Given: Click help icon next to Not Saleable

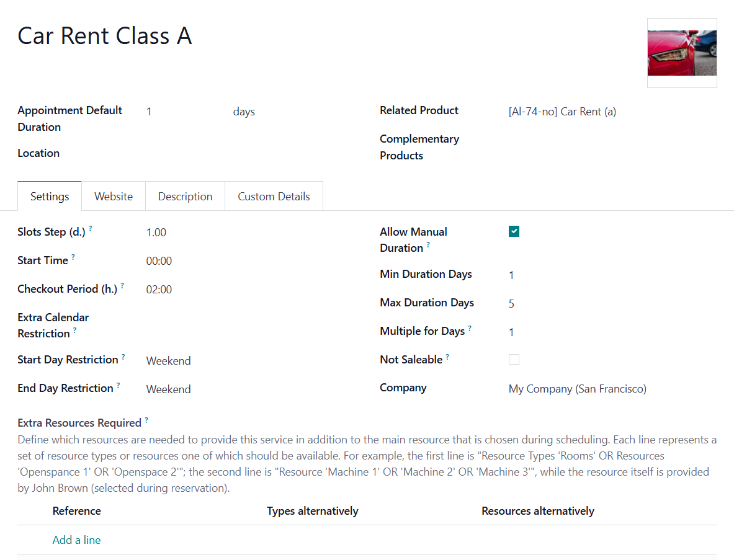Looking at the screenshot, I should coord(447,357).
